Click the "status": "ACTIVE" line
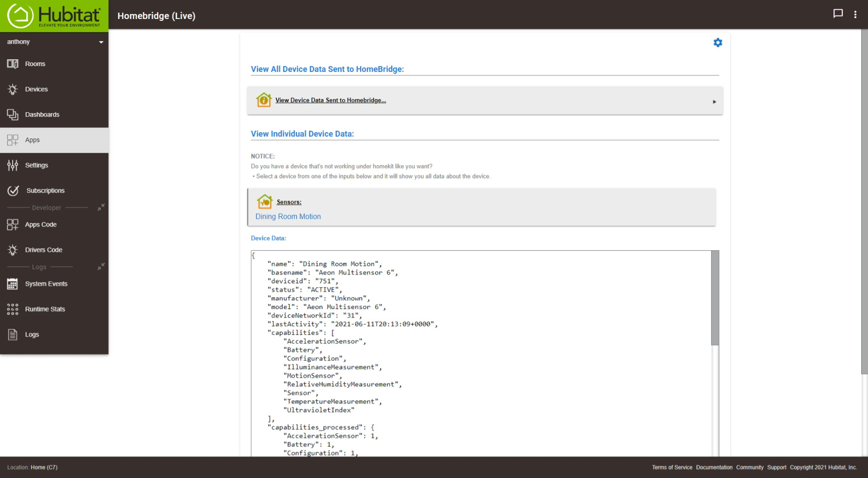 (304, 290)
